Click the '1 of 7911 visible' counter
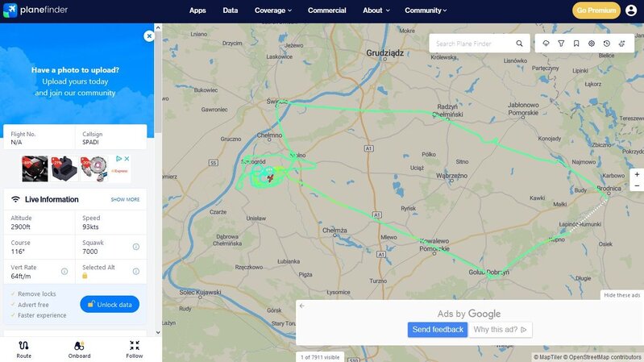This screenshot has width=644, height=362. [x=320, y=357]
